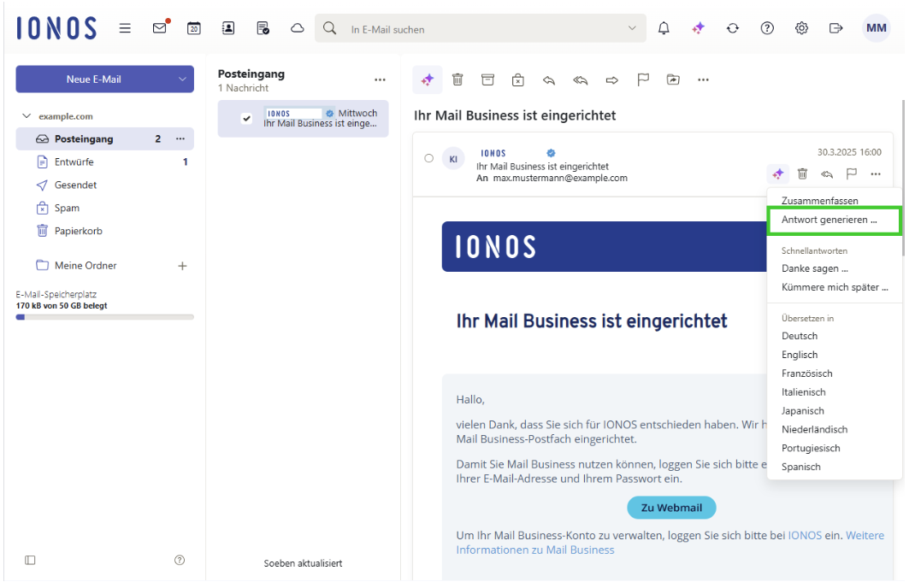Viewport: 915px width, 588px height.
Task: Translate into Spanisch
Action: coord(800,467)
